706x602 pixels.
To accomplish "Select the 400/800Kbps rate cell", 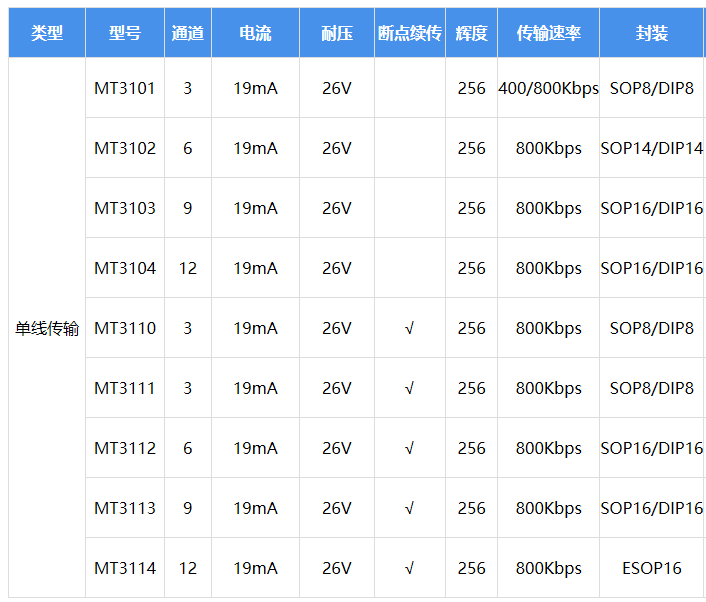I will (x=548, y=88).
